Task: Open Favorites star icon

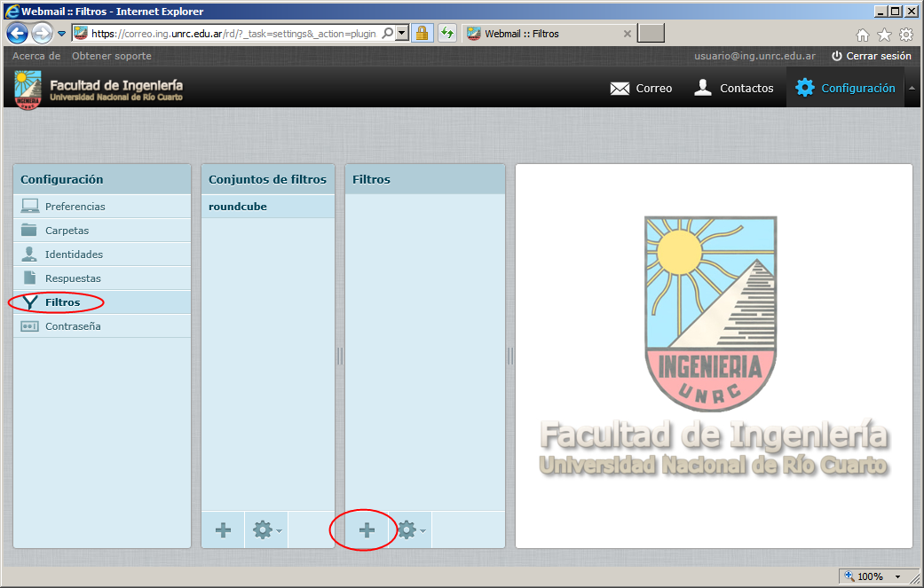Action: click(x=885, y=35)
